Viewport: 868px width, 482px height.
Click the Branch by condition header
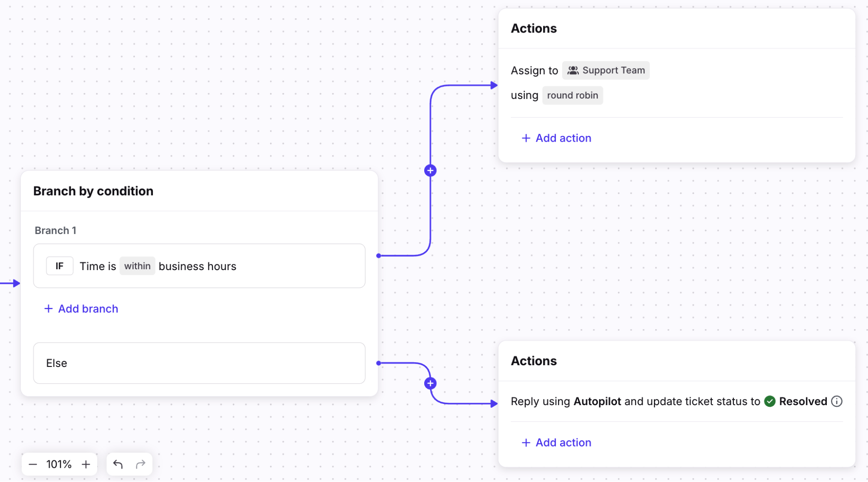[x=93, y=191]
